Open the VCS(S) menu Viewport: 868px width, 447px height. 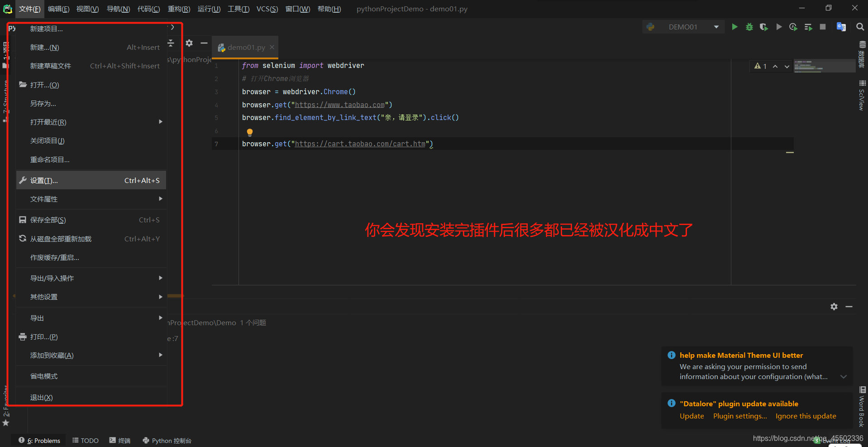(x=267, y=9)
